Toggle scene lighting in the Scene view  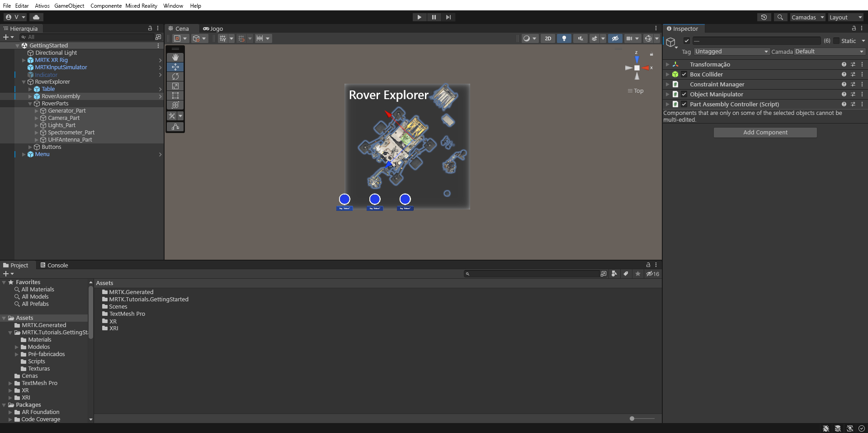click(x=564, y=38)
